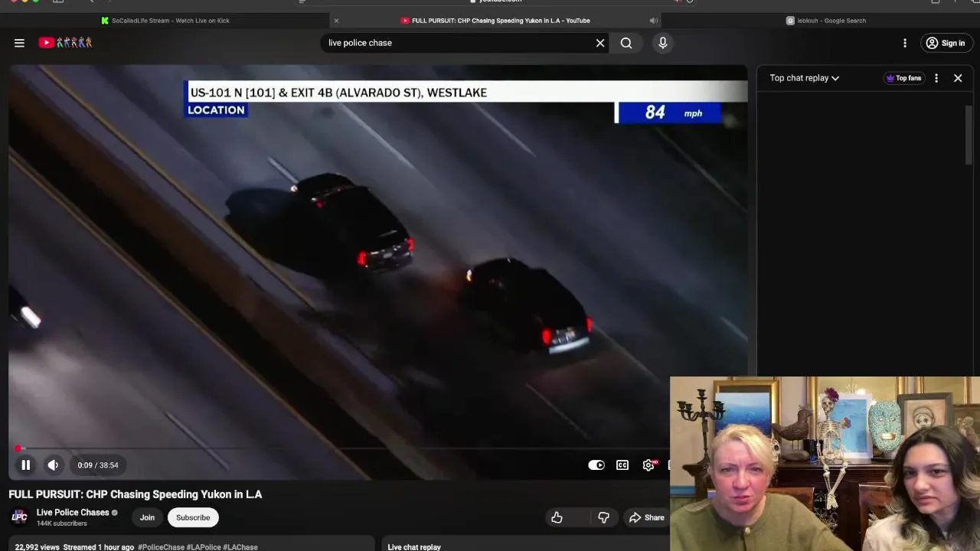The image size is (980, 551).
Task: Toggle the autoplay switch in the player
Action: pyautogui.click(x=596, y=465)
